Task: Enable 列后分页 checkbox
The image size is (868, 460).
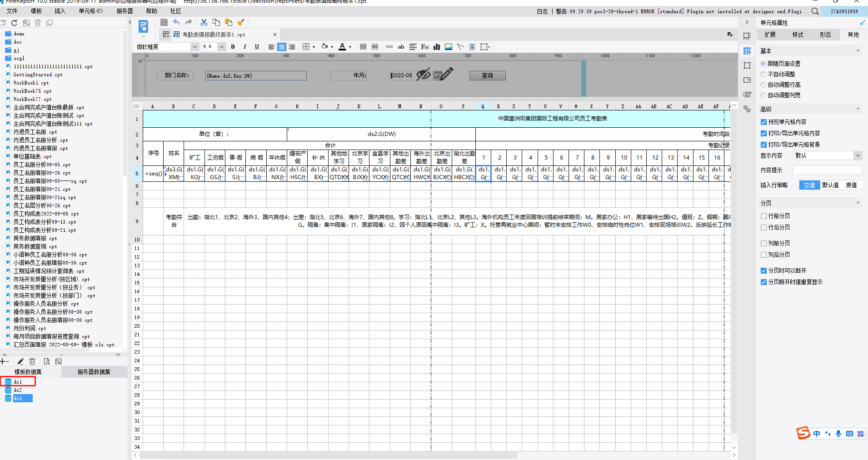Action: tap(763, 255)
